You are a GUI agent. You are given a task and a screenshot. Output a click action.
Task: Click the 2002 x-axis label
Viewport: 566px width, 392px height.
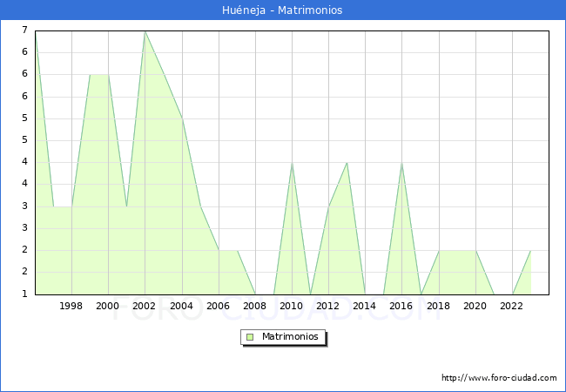click(x=144, y=306)
